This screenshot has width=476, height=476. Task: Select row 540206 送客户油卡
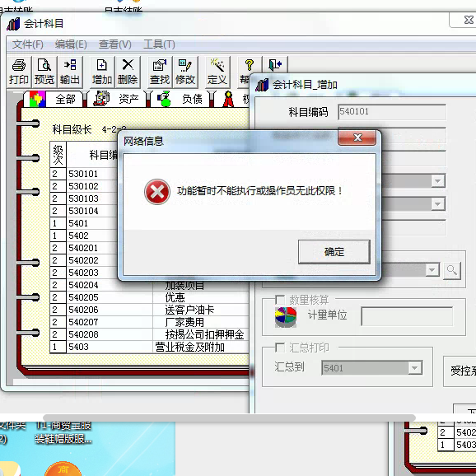pos(149,310)
